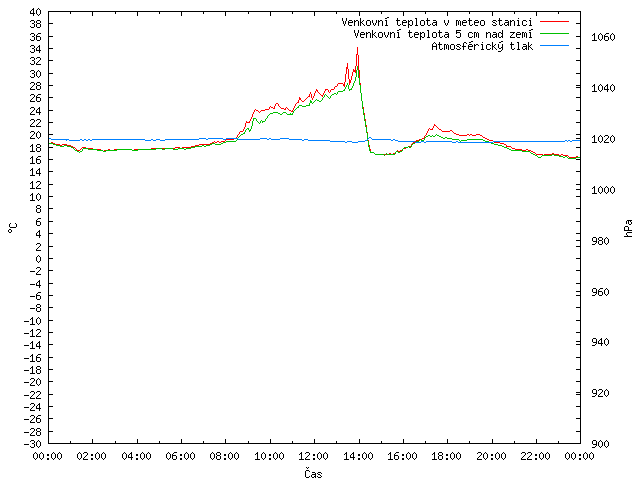Screen dimensions: 640x480
Task: Click the x-axis label '02:00'
Action: (x=92, y=456)
